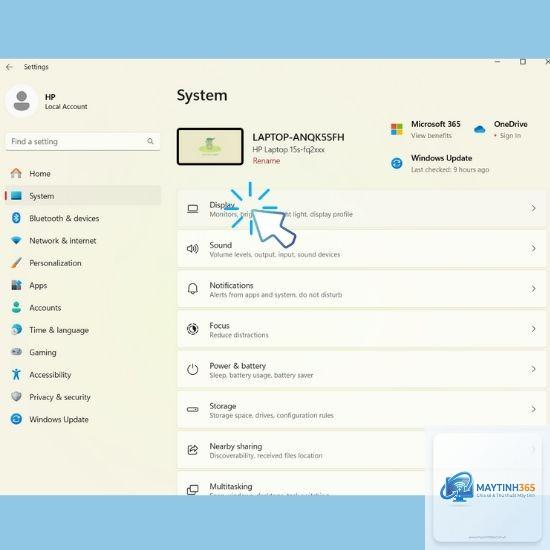Click the desktop wallpaper thumbnail
This screenshot has width=550, height=550.
coord(210,146)
